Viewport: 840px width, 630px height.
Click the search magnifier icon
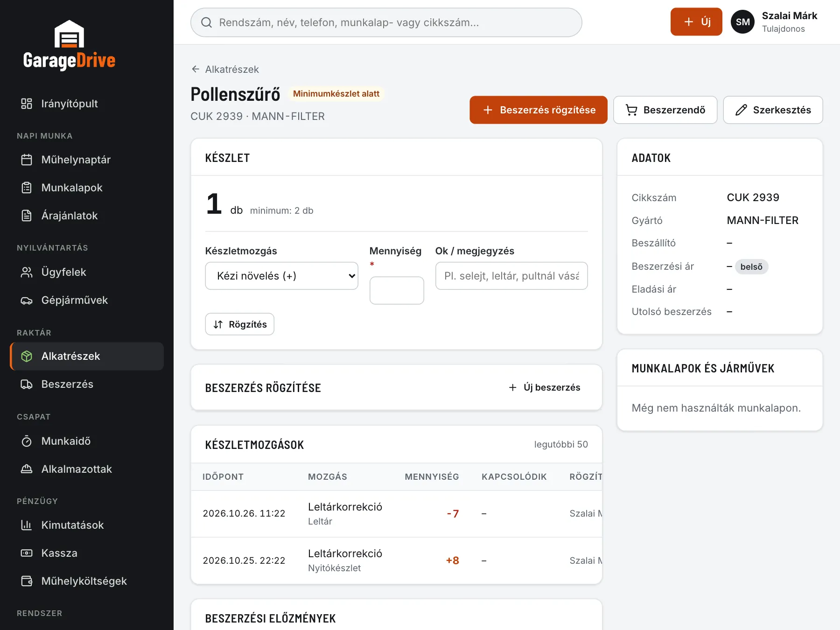206,22
